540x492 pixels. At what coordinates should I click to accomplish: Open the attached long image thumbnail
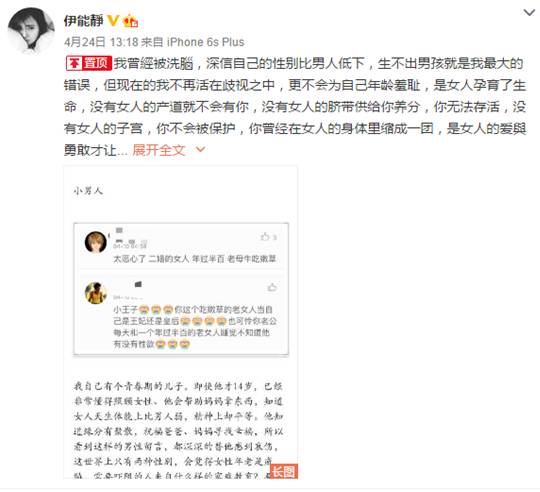[181, 322]
